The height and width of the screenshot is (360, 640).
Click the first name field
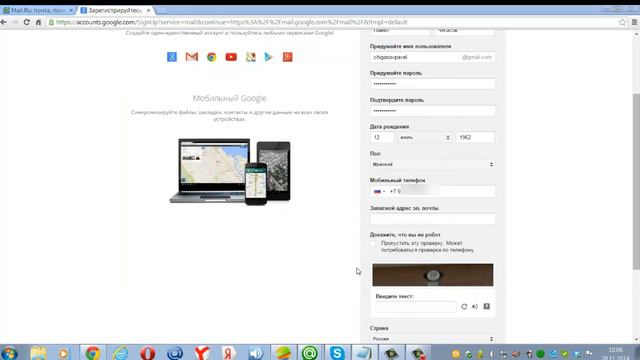tap(400, 31)
